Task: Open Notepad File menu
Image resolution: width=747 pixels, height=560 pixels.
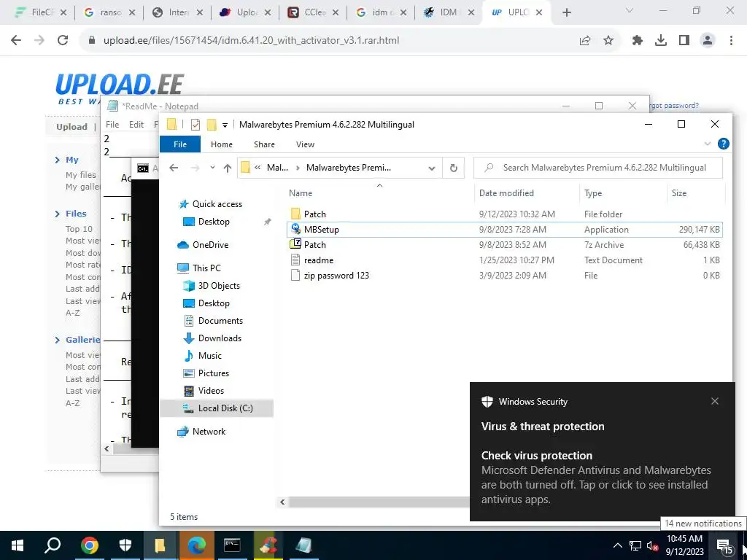Action: pyautogui.click(x=112, y=124)
